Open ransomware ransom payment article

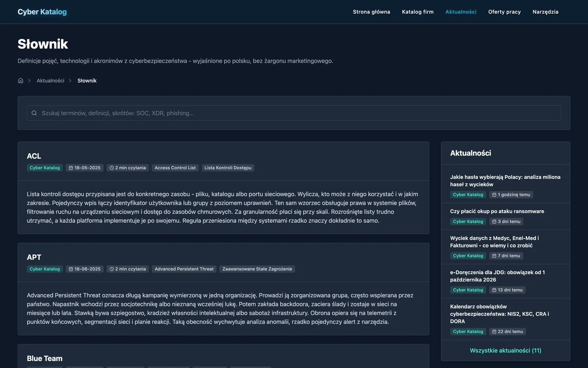pos(497,211)
